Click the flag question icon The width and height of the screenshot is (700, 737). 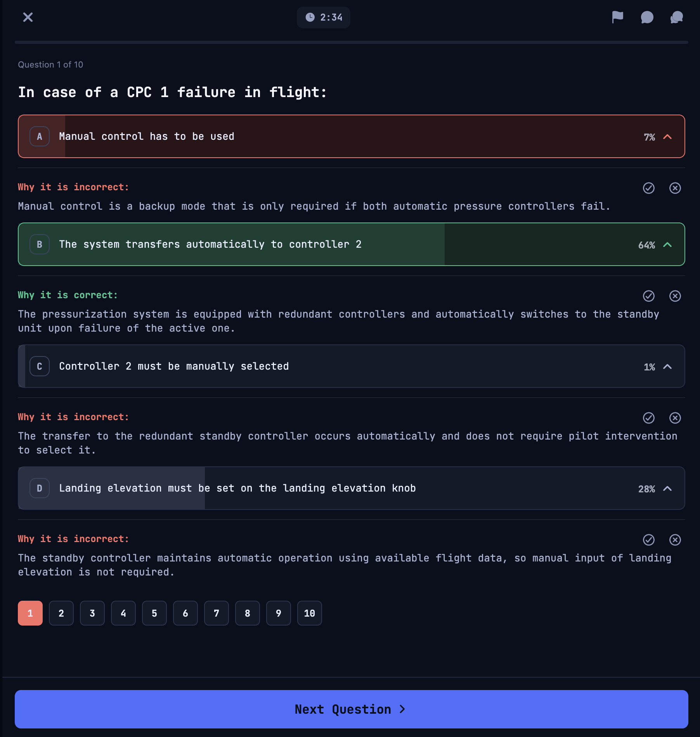click(x=617, y=17)
